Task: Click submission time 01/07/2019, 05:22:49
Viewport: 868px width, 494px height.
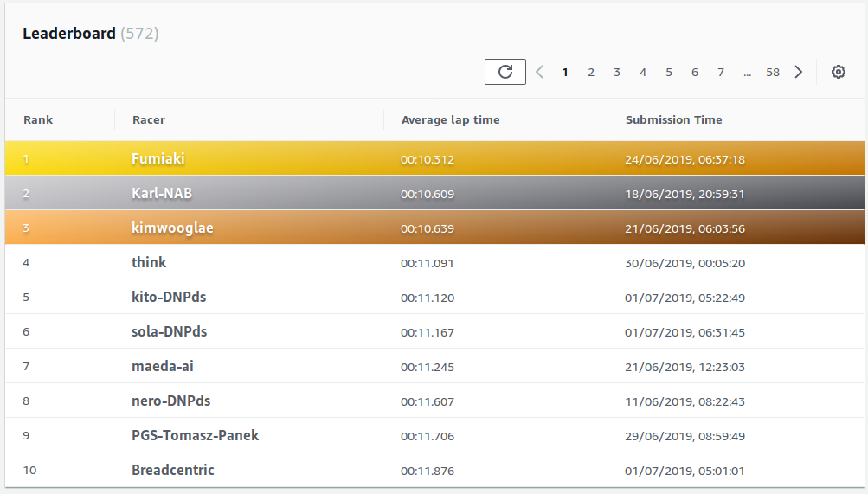Action: 685,298
